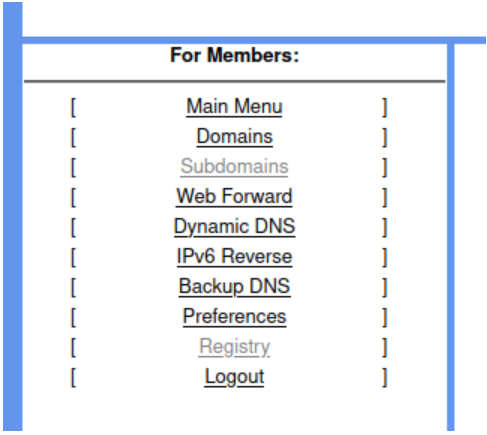Image resolution: width=487 pixels, height=435 pixels.
Task: Go to the Domains page
Action: [234, 137]
